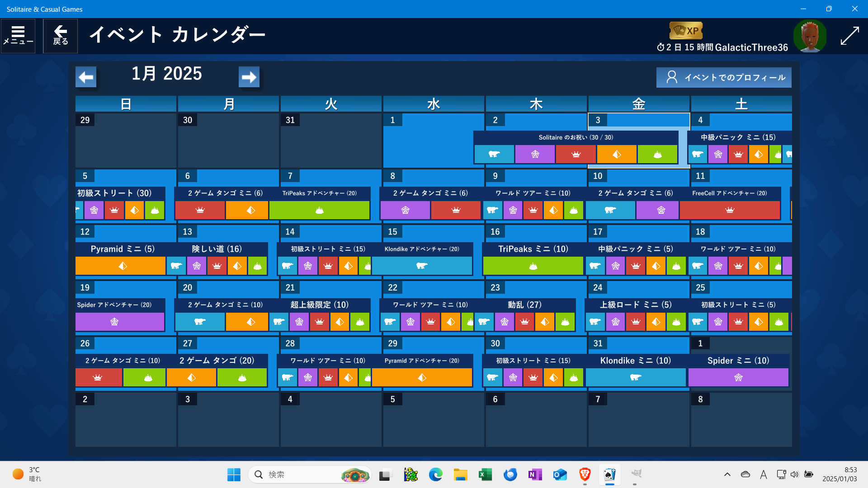868x488 pixels.
Task: Open red FreeCell アドベンチャー crown tile
Action: (x=730, y=211)
